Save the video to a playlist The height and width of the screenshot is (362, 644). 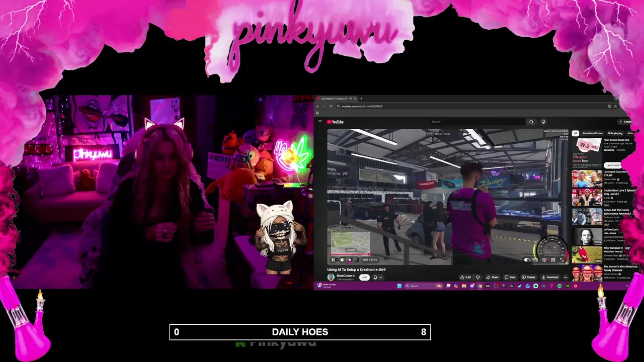click(510, 277)
